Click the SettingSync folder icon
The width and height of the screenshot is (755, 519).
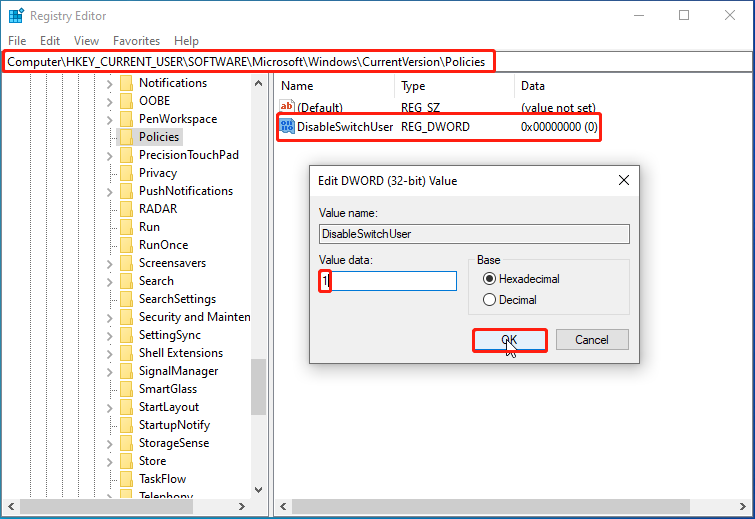[x=127, y=335]
